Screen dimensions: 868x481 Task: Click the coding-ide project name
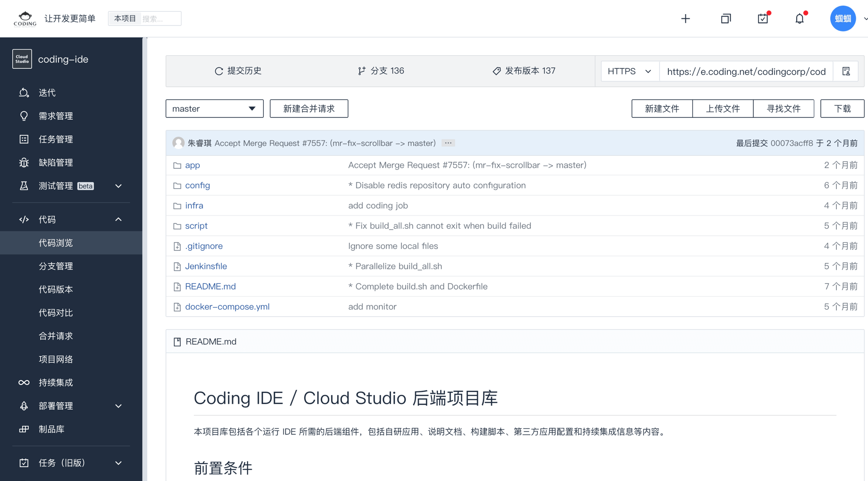pos(63,59)
